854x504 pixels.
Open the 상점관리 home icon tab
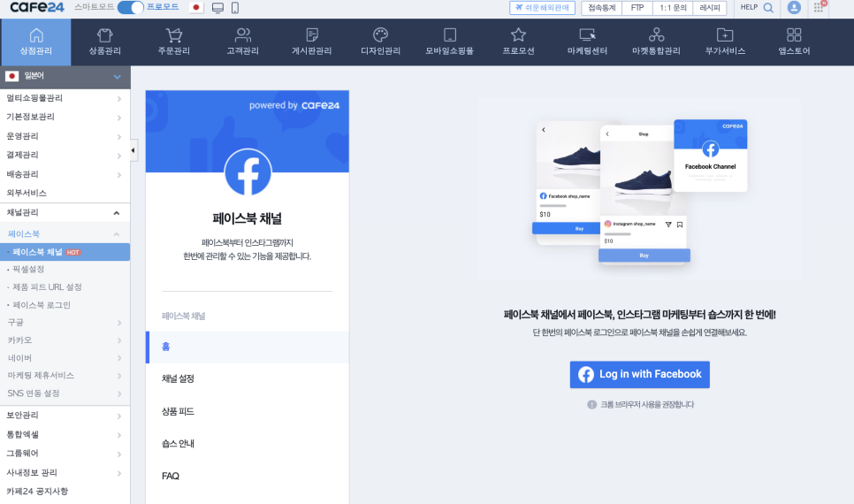(x=36, y=42)
